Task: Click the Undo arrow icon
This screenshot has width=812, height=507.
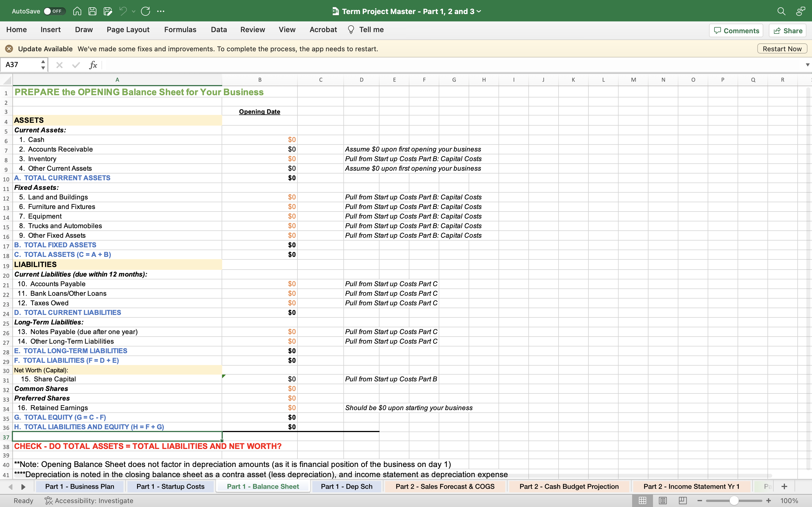Action: pos(123,11)
